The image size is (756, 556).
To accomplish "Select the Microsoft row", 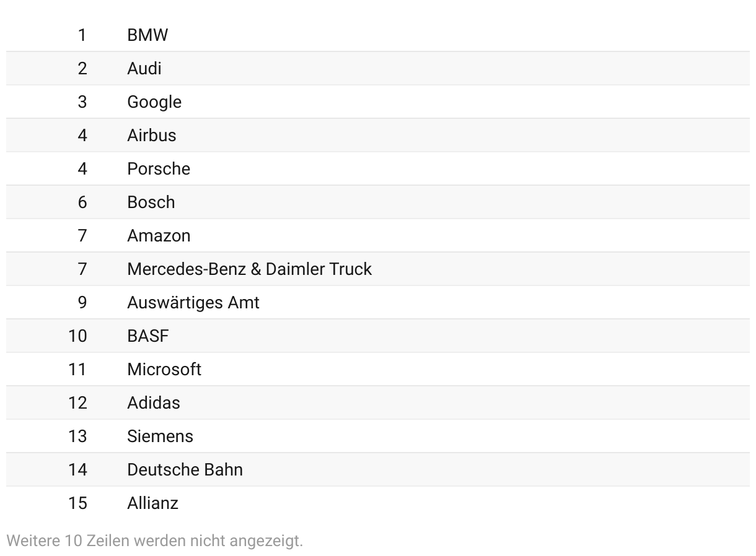I will [377, 369].
